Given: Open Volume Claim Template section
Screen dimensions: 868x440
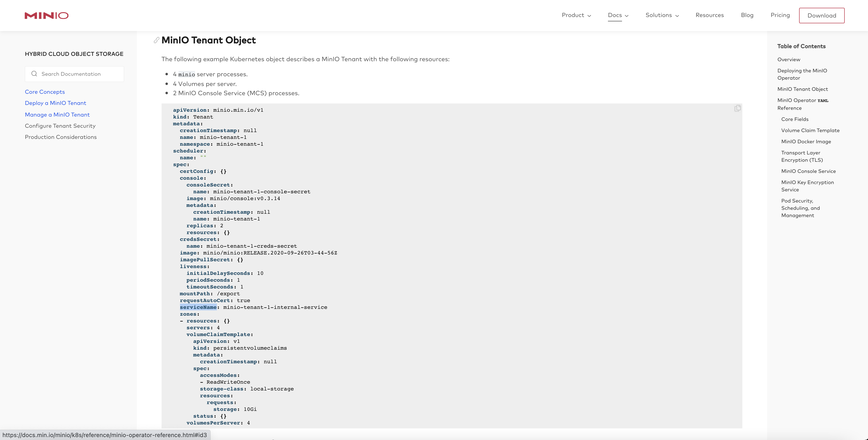Looking at the screenshot, I should 810,130.
